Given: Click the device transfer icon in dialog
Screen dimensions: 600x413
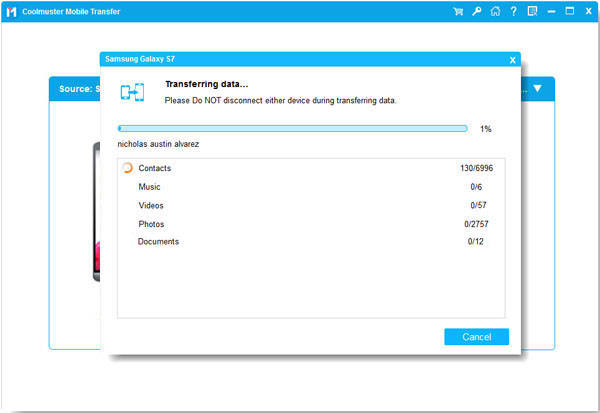Looking at the screenshot, I should click(132, 91).
